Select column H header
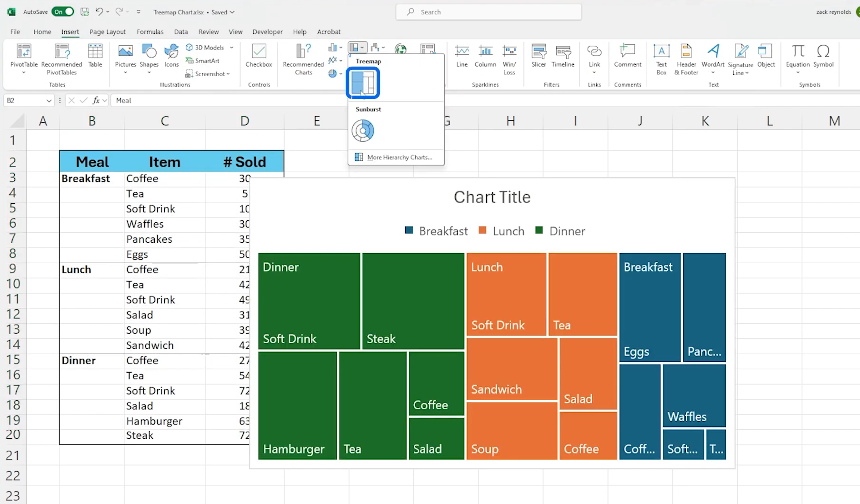This screenshot has width=860, height=504. coord(510,121)
